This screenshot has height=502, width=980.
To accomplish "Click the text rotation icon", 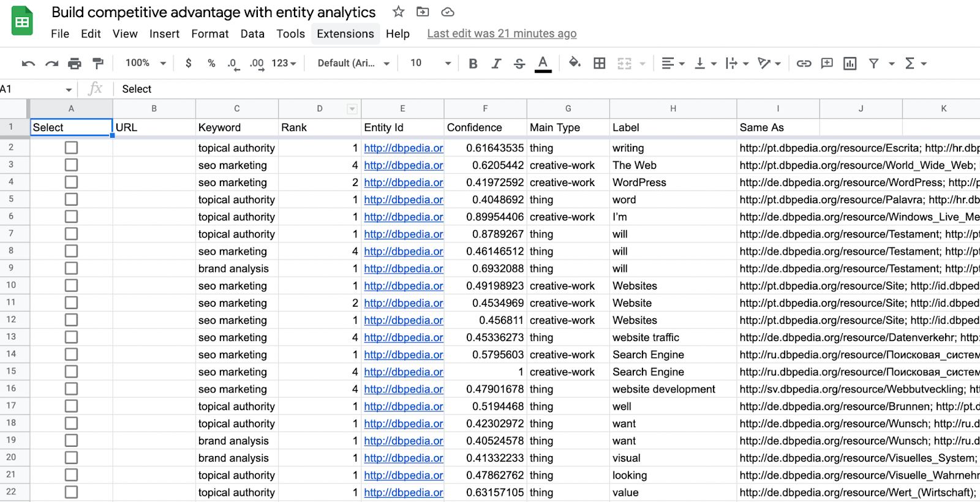I will (764, 63).
